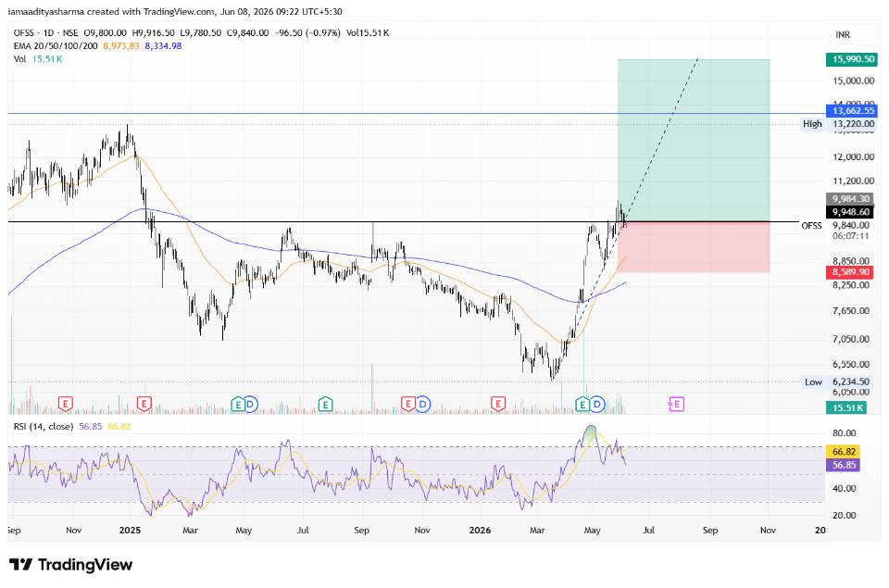Image resolution: width=889 pixels, height=588 pixels.
Task: Click the green 15,990.50 target price label
Action: point(853,59)
